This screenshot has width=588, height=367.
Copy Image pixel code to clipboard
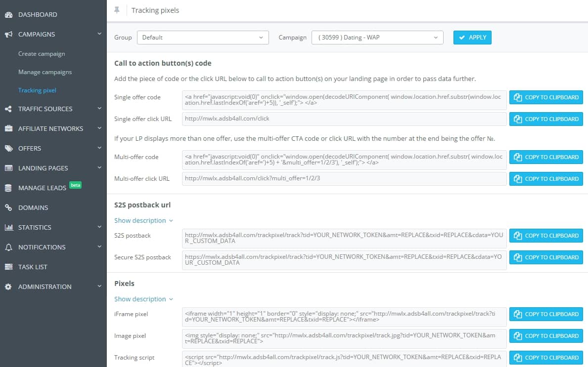pyautogui.click(x=546, y=336)
